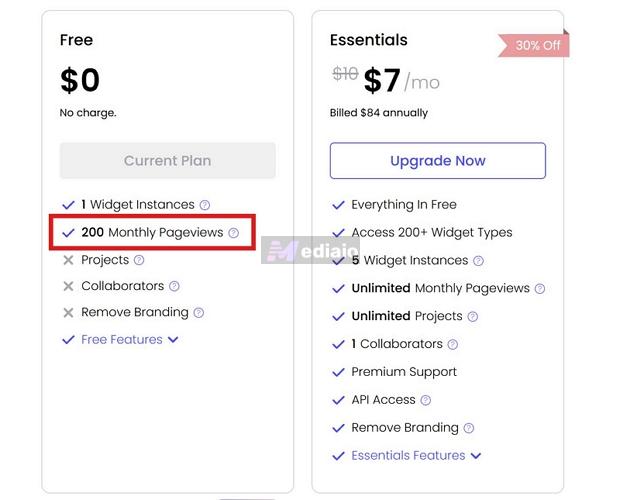Click the Current Plan button
The image size is (620, 500).
[x=168, y=161]
